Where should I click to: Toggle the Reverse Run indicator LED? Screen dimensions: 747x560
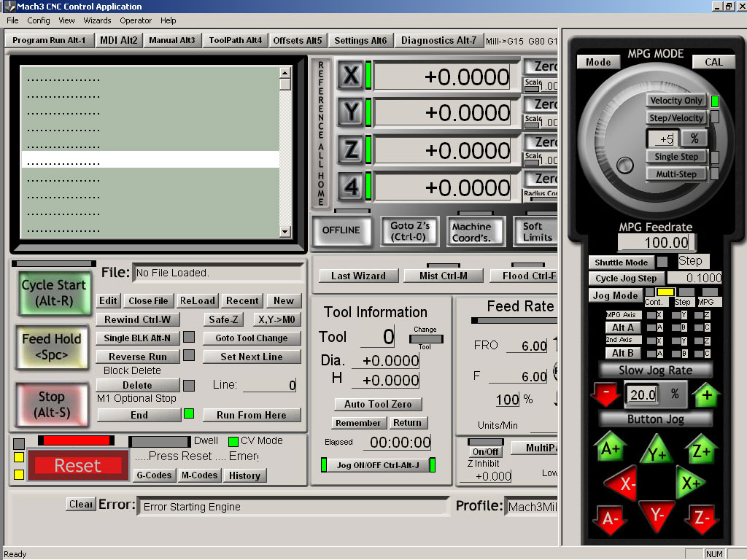click(189, 356)
